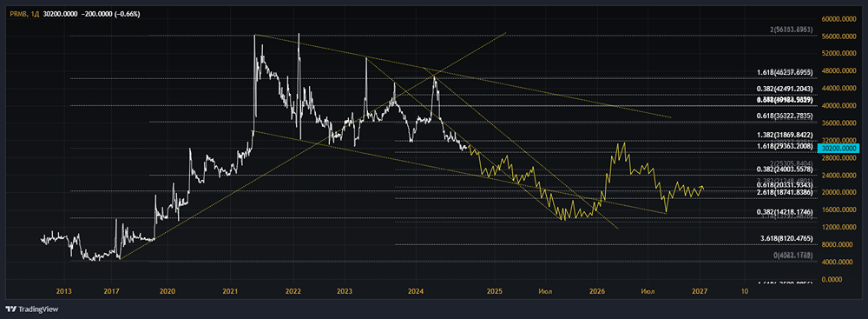Click the 2017 label on time axis
Screen dimensions: 868x319
pos(111,290)
